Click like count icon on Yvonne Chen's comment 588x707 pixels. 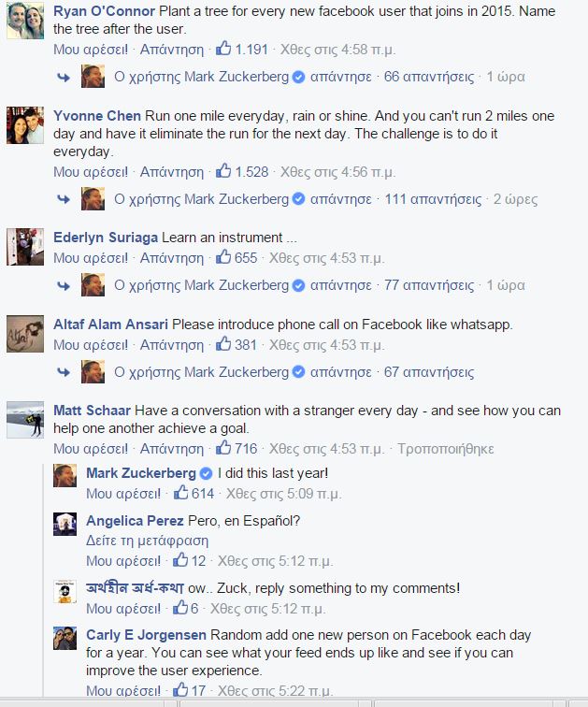point(223,170)
